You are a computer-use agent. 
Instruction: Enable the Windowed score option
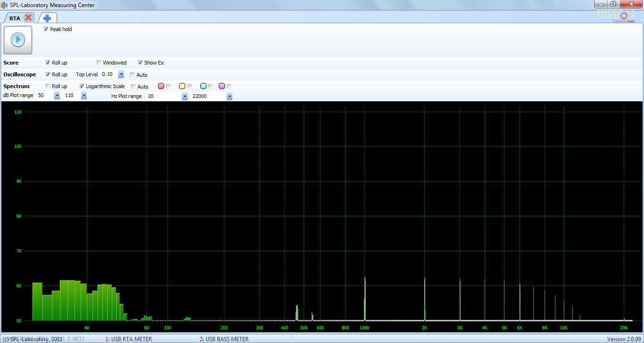[99, 63]
